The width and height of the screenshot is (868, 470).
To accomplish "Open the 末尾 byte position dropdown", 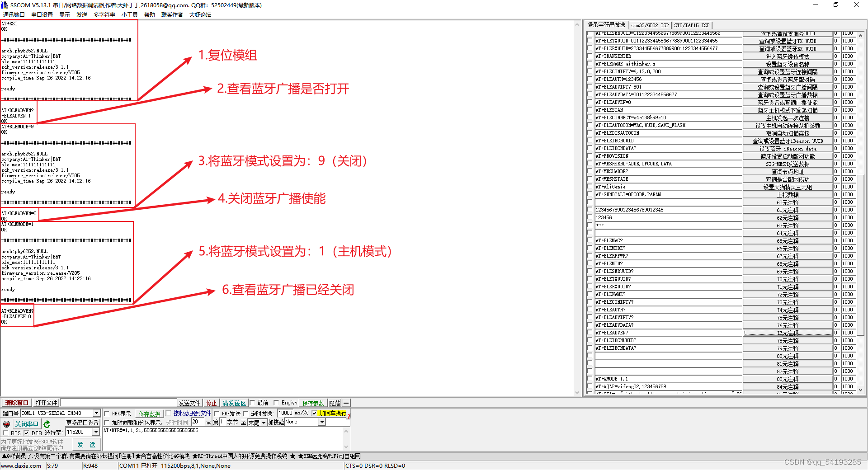I will pos(264,423).
